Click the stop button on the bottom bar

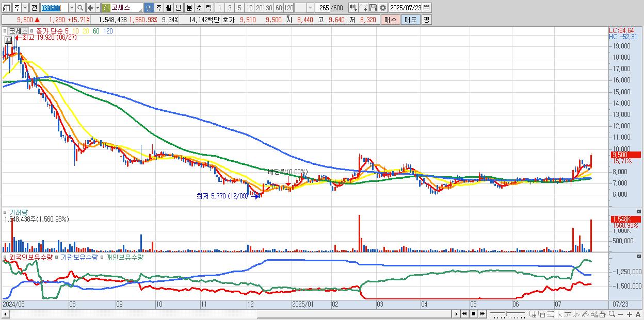474,314
